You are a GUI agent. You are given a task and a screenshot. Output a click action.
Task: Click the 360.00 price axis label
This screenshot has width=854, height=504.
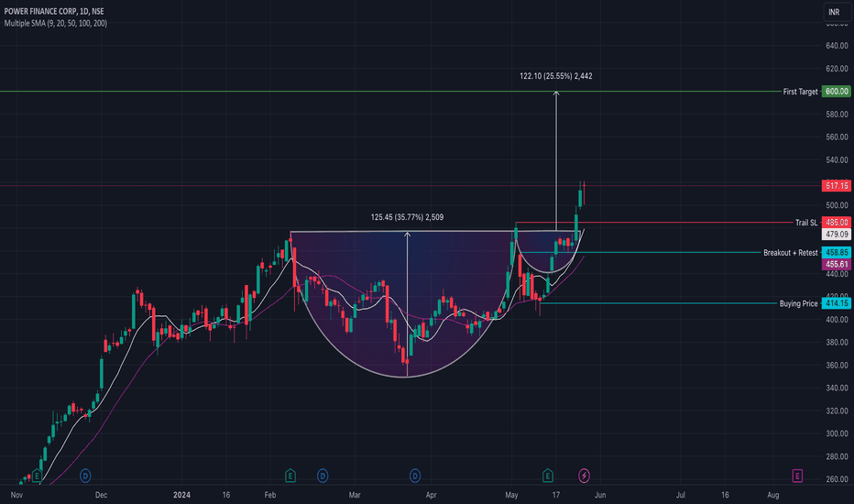837,365
